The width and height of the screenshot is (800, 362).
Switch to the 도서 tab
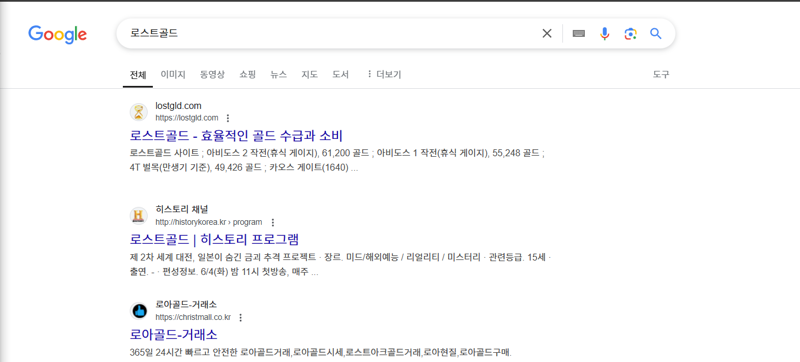point(340,74)
